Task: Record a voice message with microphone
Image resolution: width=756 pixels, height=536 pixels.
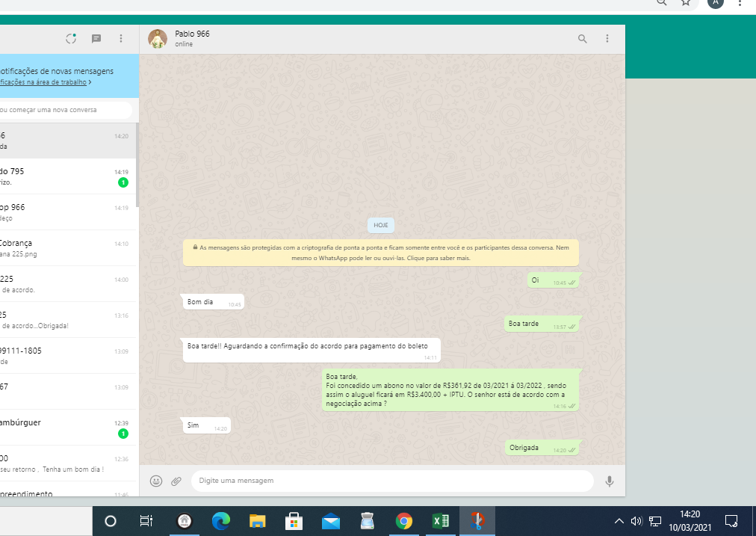Action: [x=610, y=481]
